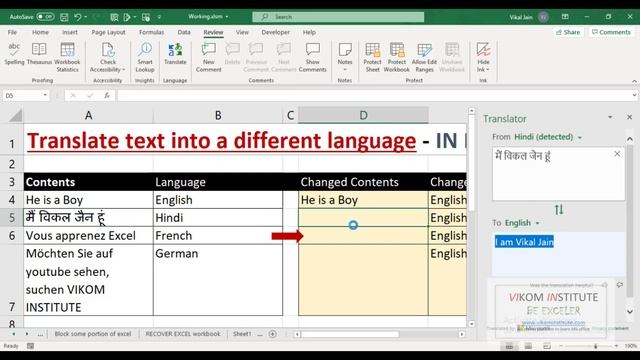
Task: Clear the Hindi source text with X
Action: [x=617, y=153]
